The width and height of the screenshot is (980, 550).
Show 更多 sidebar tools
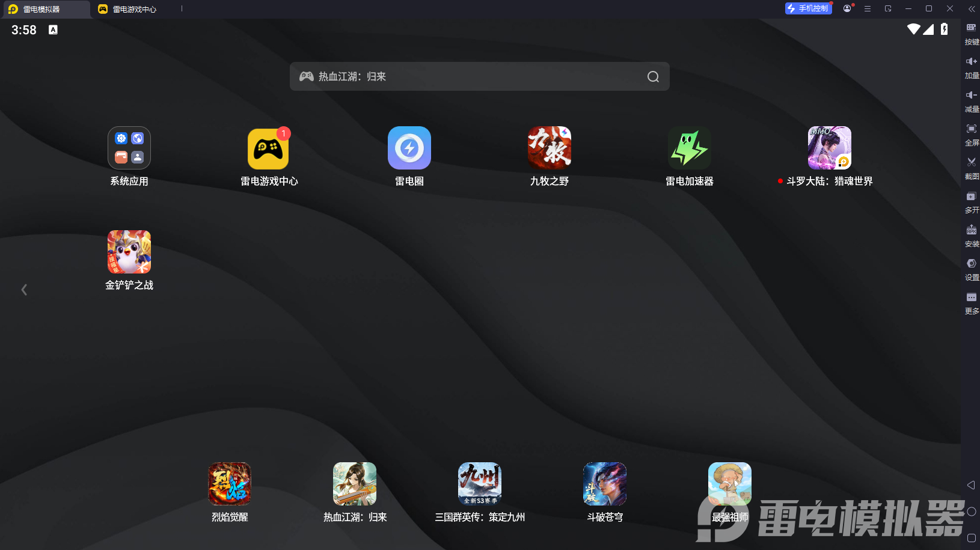[x=972, y=303]
